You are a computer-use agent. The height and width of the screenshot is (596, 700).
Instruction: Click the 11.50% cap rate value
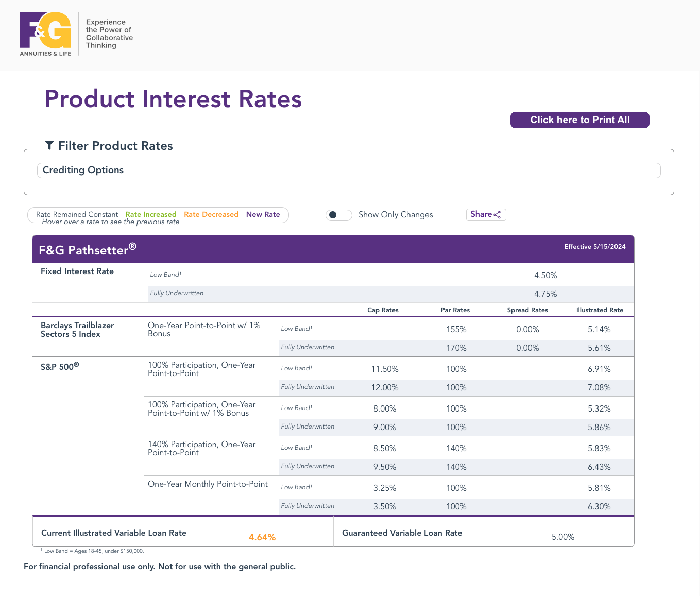tap(385, 369)
